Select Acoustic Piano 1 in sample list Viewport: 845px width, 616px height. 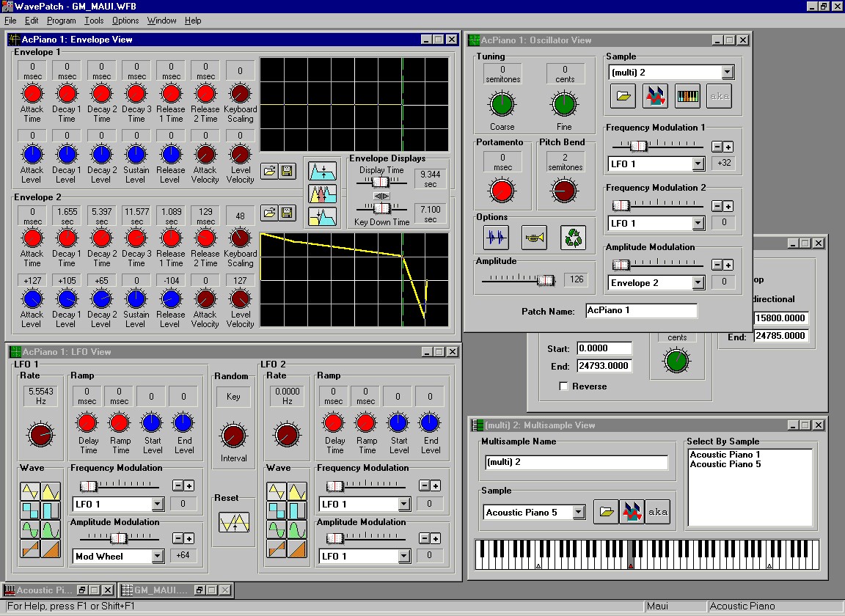click(x=725, y=455)
